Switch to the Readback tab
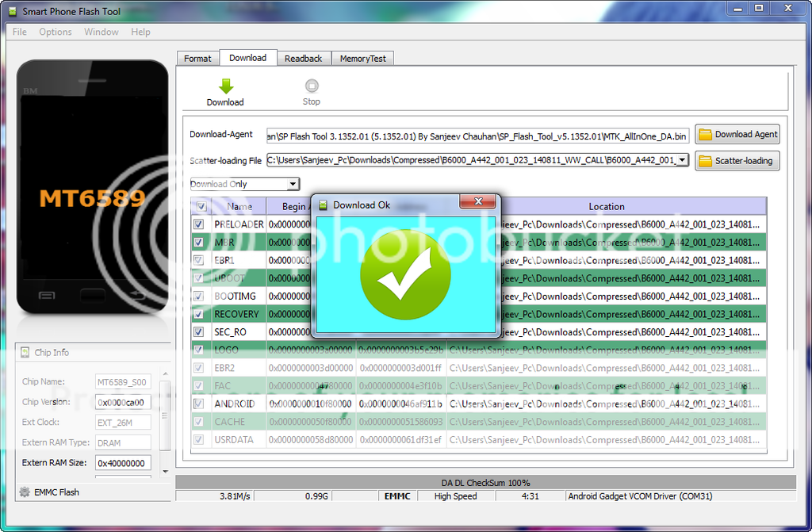The width and height of the screenshot is (812, 532). click(x=304, y=59)
